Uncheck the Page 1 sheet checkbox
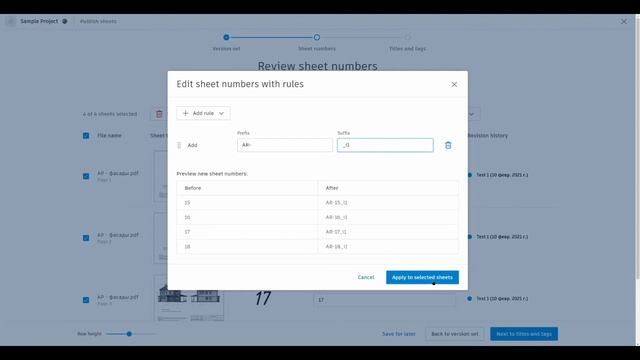Viewport: 640px width, 360px height. coord(86,176)
